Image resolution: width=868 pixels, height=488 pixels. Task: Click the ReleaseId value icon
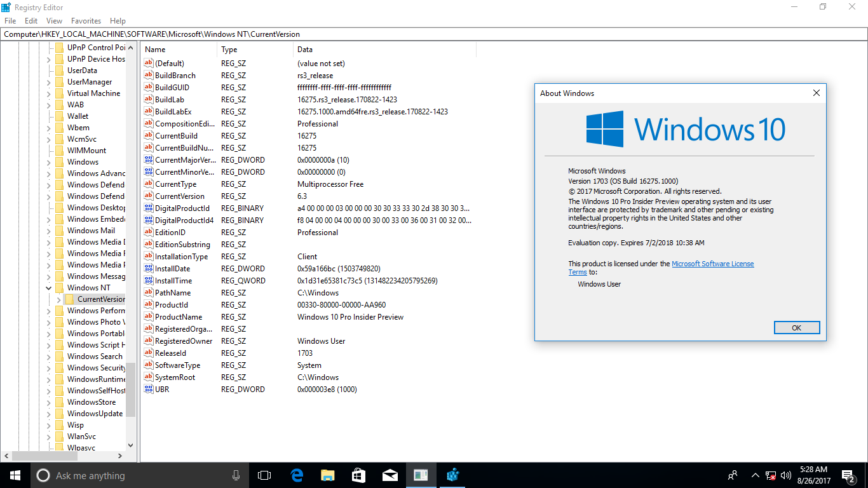coord(149,353)
